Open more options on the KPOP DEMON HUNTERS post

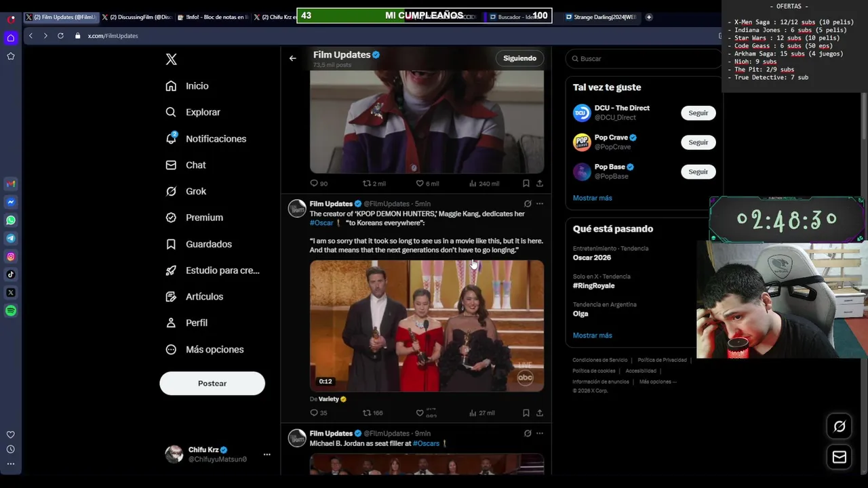[x=540, y=203]
